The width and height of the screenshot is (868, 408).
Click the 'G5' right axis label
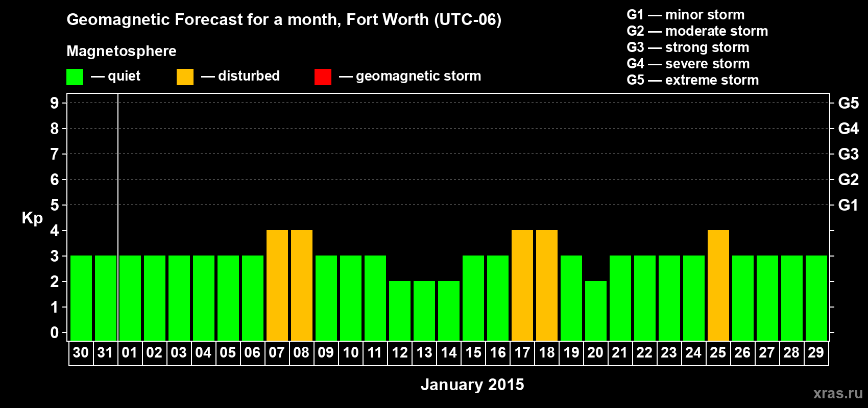pyautogui.click(x=849, y=103)
